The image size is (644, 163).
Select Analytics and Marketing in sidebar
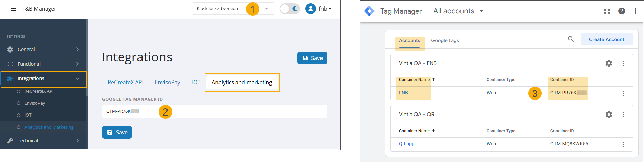click(x=49, y=127)
